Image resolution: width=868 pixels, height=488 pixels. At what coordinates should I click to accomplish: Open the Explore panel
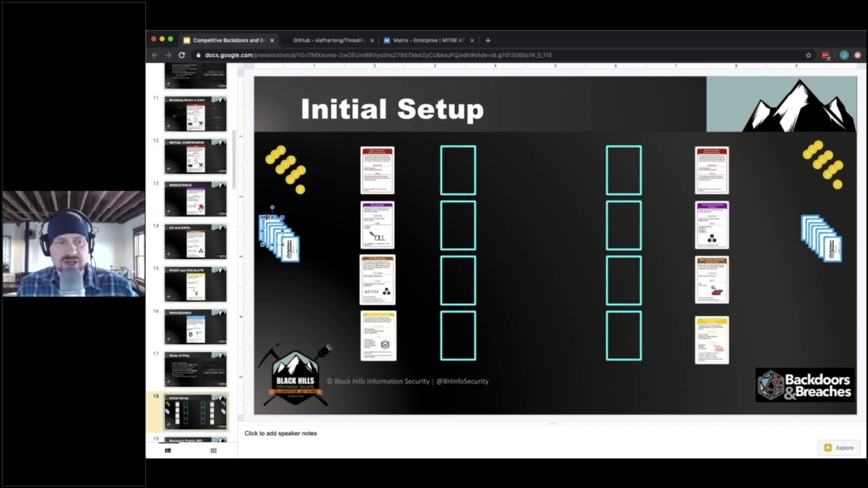tap(839, 447)
